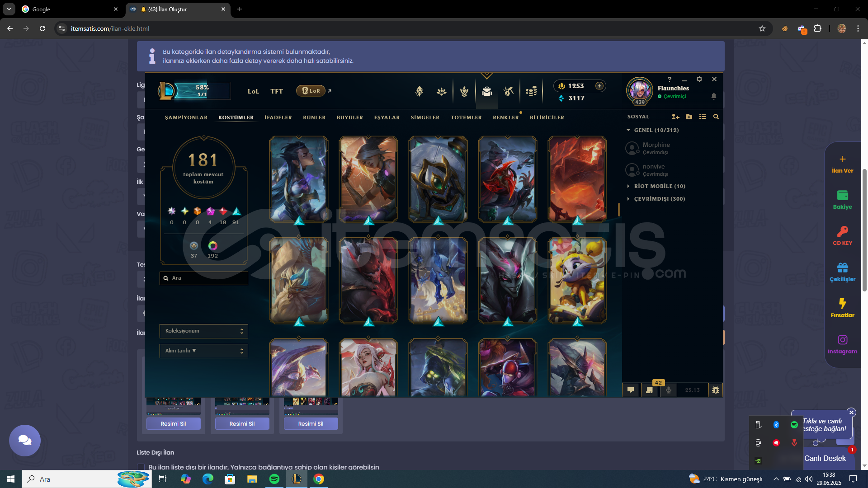Click the LoL button in client header

pos(253,91)
